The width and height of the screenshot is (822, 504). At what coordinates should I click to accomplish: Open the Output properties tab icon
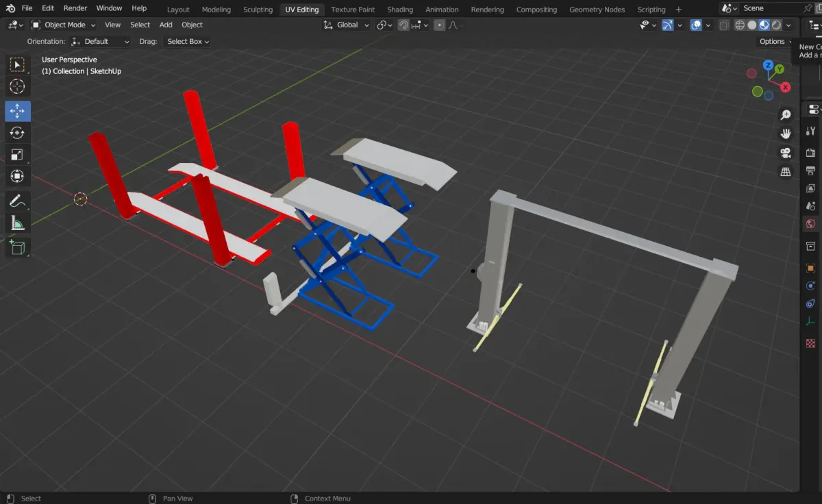point(811,170)
